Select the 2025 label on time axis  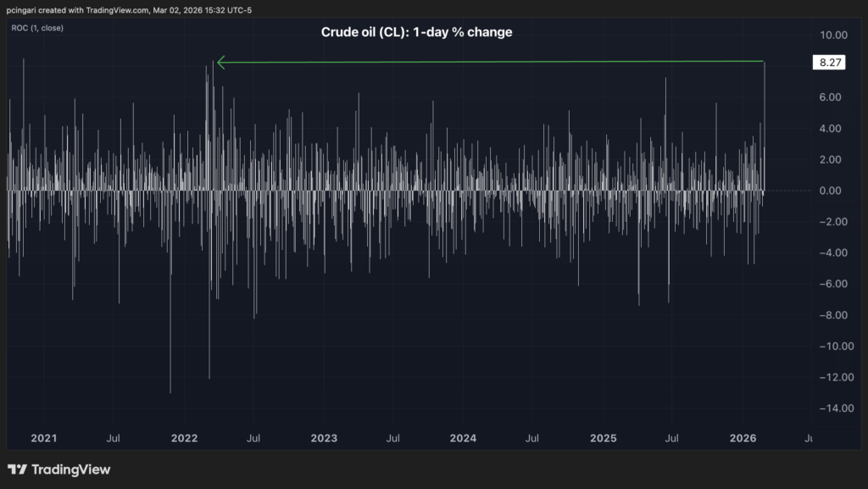click(603, 438)
